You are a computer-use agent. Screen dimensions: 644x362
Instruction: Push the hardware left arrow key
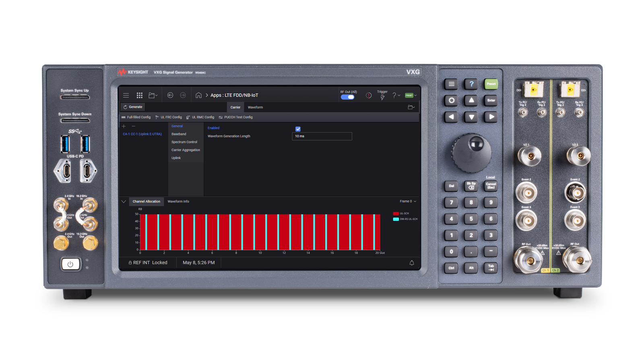pos(451,117)
